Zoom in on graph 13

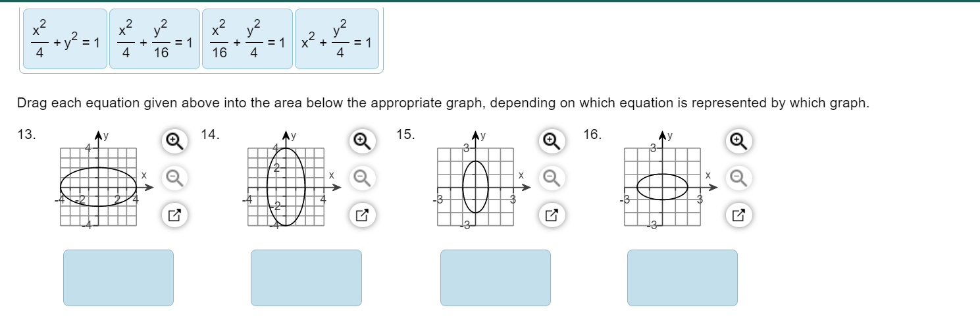point(172,140)
